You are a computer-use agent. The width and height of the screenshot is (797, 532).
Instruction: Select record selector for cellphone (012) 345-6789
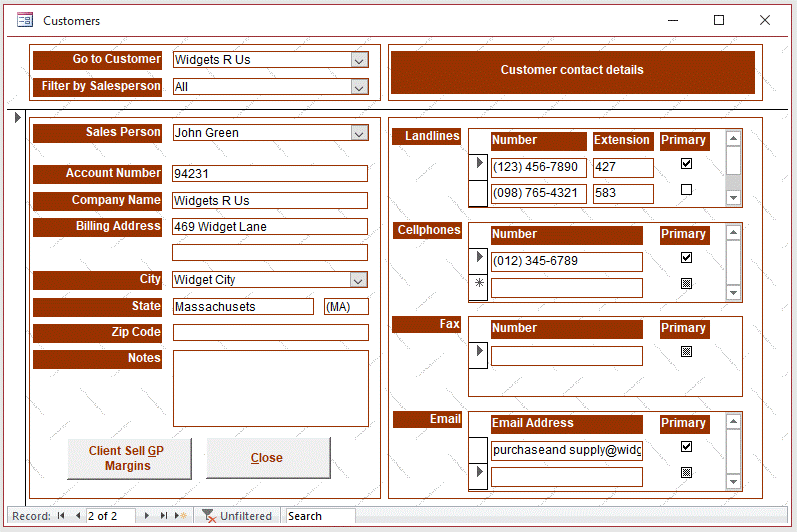pos(479,261)
